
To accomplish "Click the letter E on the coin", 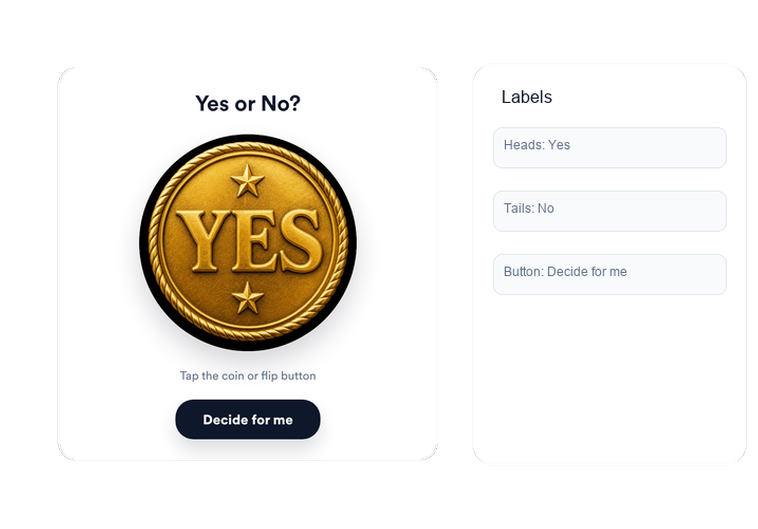I will [251, 241].
